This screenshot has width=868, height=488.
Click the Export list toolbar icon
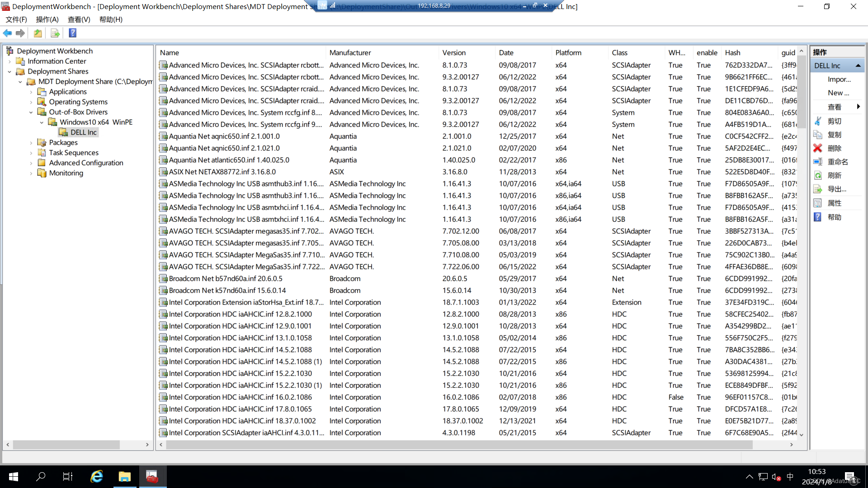coord(55,33)
